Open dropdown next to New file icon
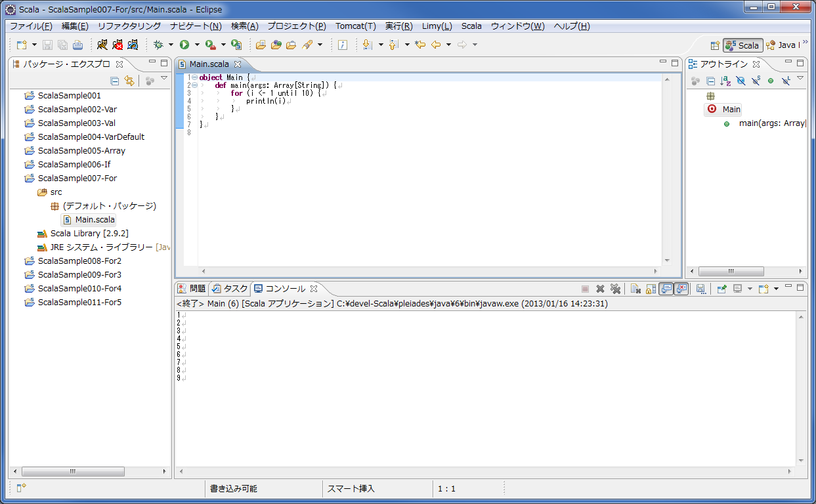This screenshot has height=504, width=816. [34, 45]
